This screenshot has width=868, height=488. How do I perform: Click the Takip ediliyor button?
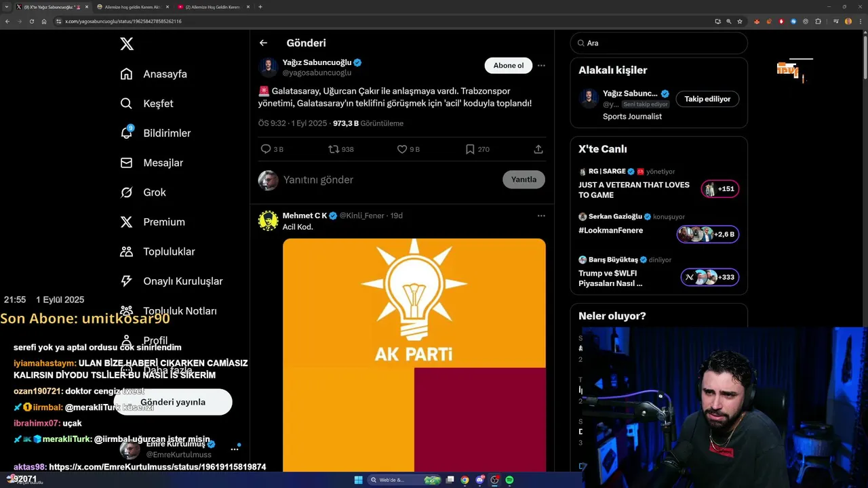click(707, 99)
